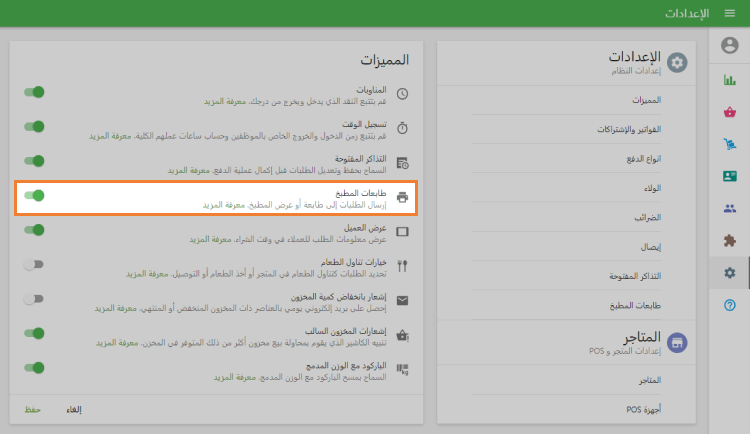Toggle the الباركود مع الوزن المدمج switch

34,367
